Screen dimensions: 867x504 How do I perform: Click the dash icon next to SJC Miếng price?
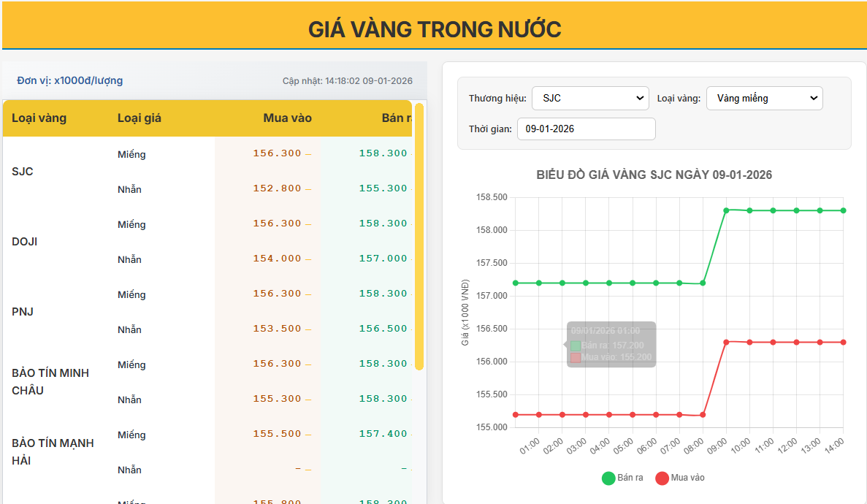308,153
